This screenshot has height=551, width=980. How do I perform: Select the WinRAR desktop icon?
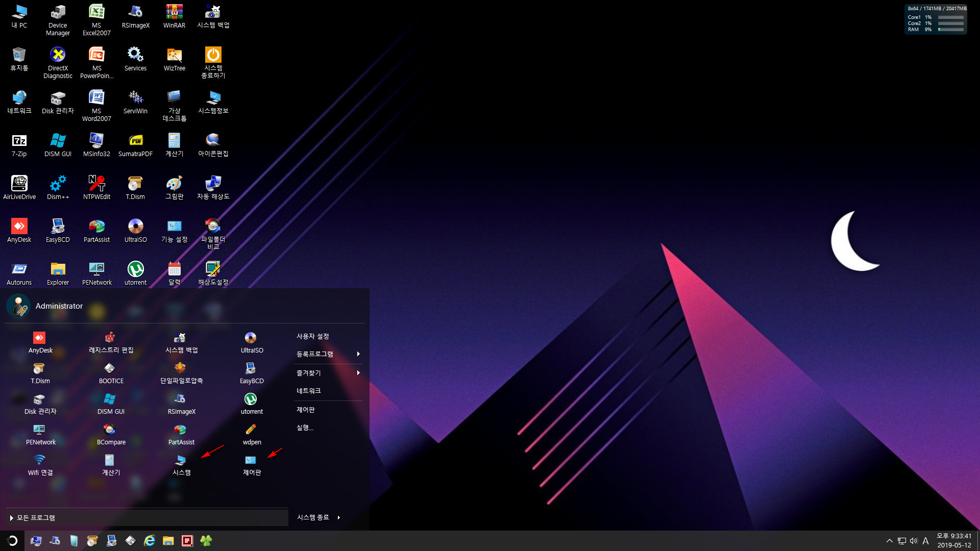click(x=174, y=16)
